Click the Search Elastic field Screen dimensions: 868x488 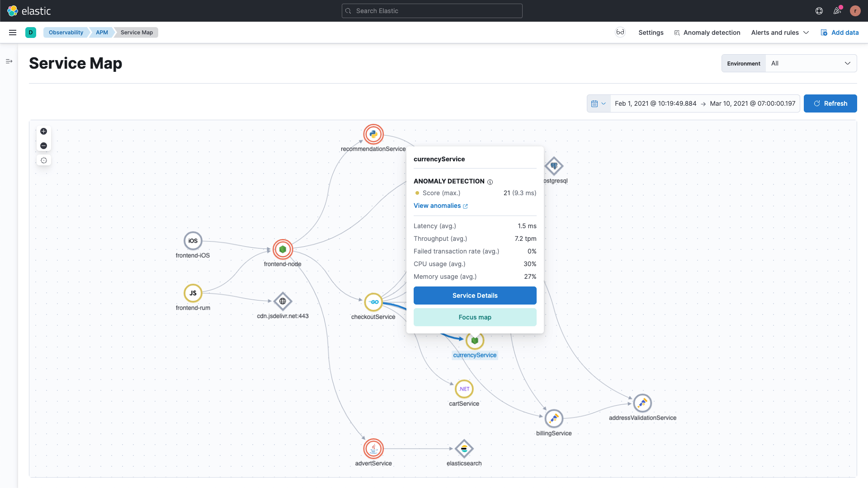coord(432,11)
